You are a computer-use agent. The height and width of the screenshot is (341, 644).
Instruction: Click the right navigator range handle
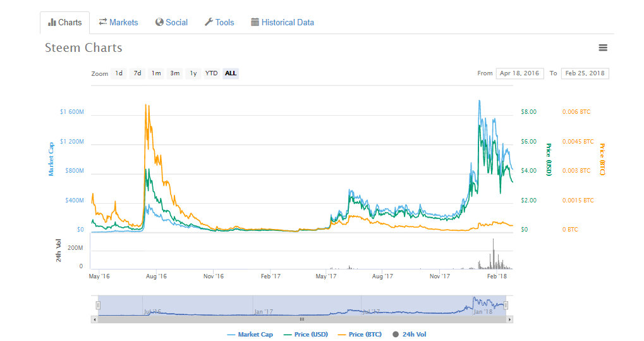(x=506, y=305)
